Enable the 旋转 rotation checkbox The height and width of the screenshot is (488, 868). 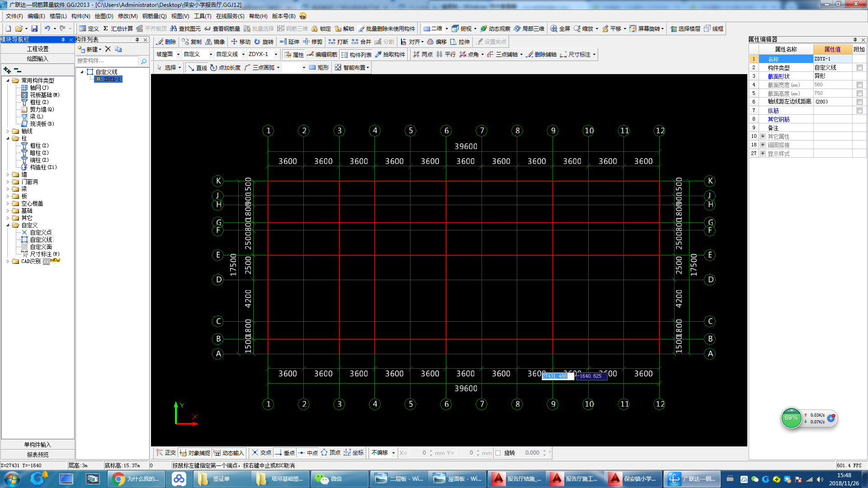(498, 453)
